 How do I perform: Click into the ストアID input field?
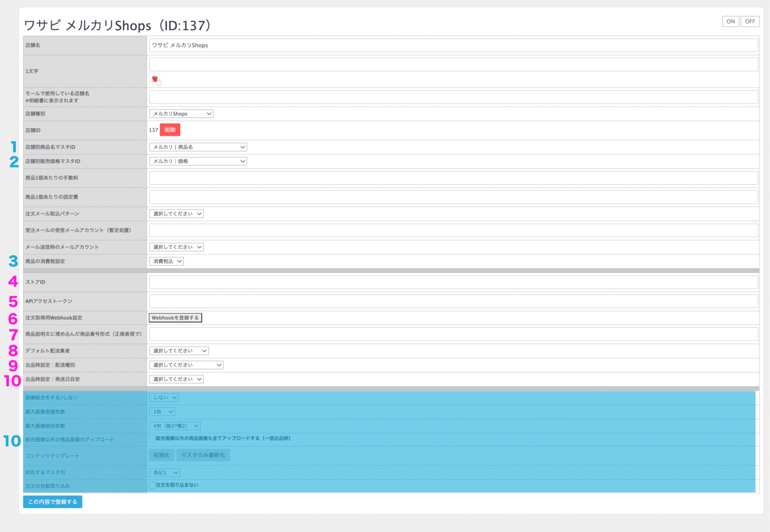pyautogui.click(x=454, y=282)
